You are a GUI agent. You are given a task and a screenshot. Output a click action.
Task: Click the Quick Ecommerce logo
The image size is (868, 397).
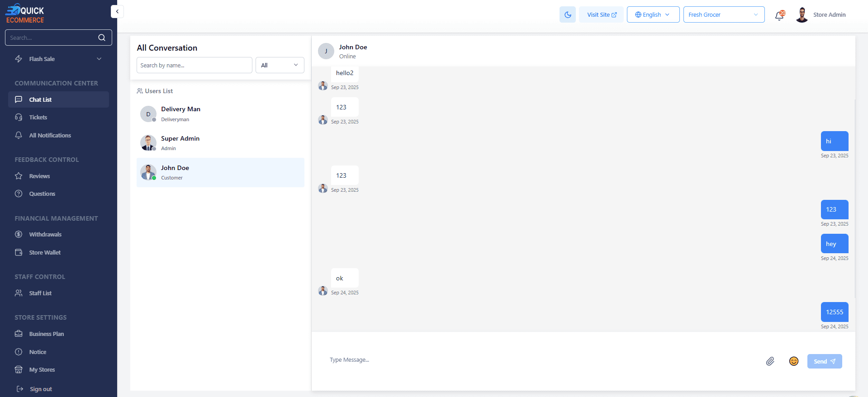click(25, 14)
